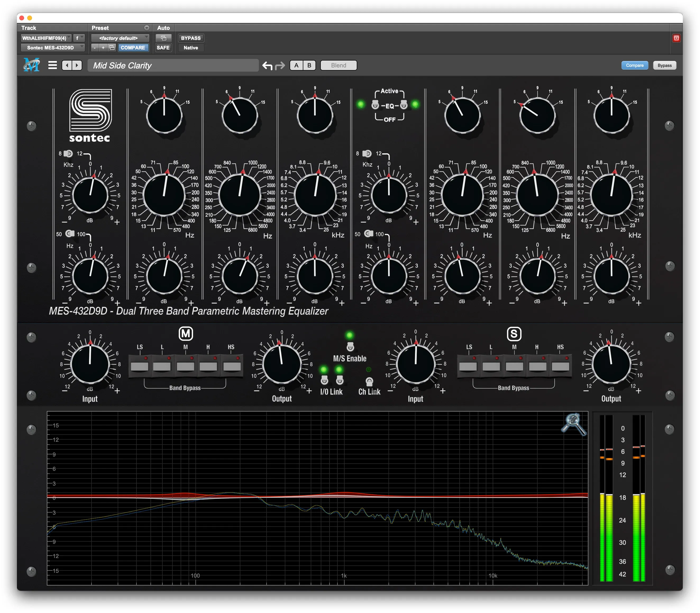Click the undo arrow icon
Screen dimensions: 700x613
pos(267,65)
